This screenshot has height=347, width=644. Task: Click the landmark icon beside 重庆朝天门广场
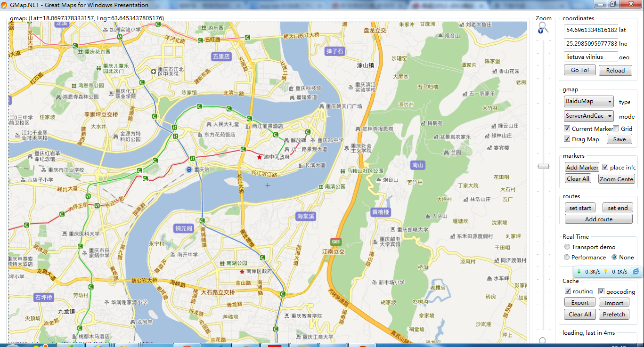click(x=322, y=106)
